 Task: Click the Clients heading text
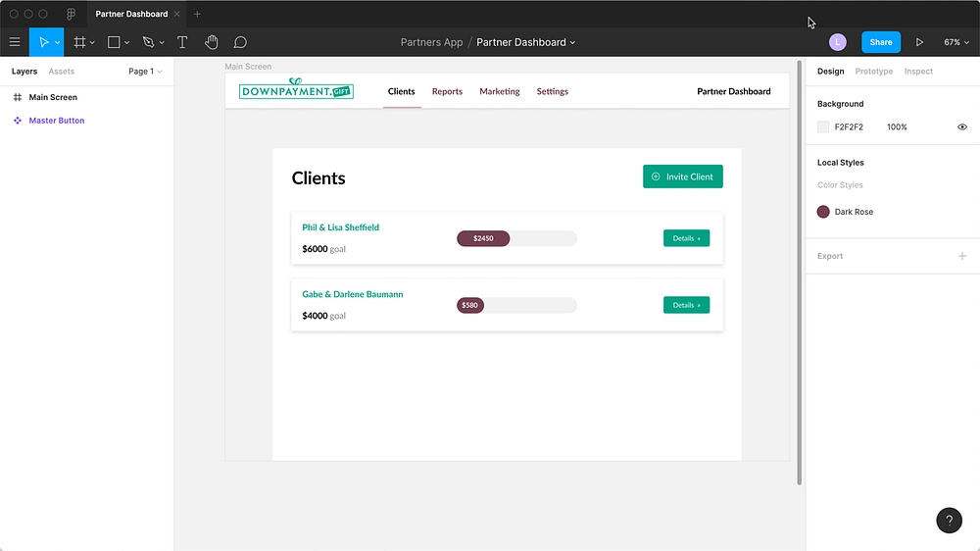tap(318, 177)
